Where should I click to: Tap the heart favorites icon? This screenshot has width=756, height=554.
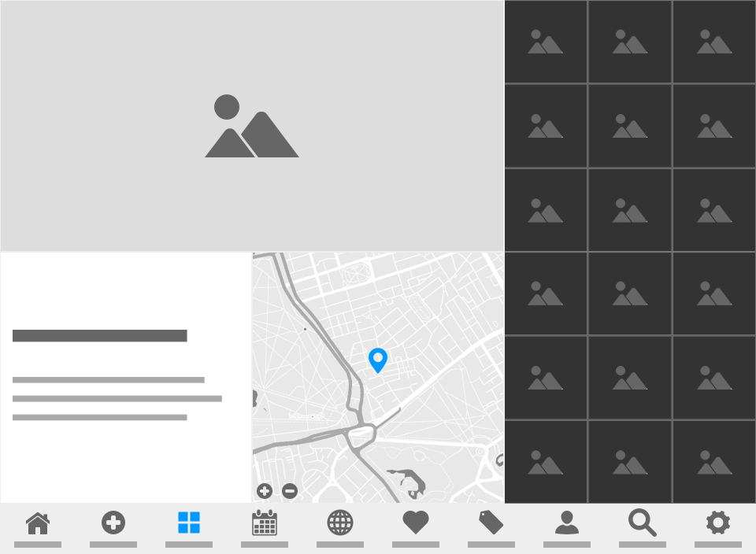416,522
